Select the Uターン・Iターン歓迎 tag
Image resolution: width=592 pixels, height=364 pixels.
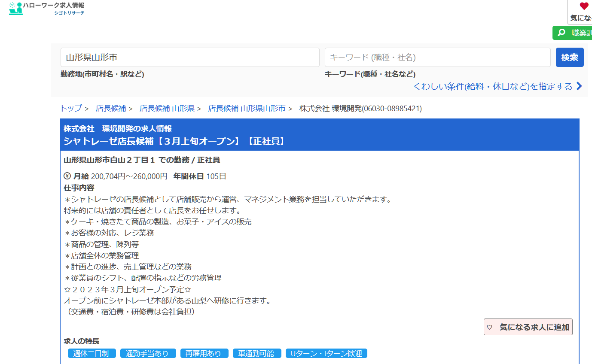click(326, 354)
